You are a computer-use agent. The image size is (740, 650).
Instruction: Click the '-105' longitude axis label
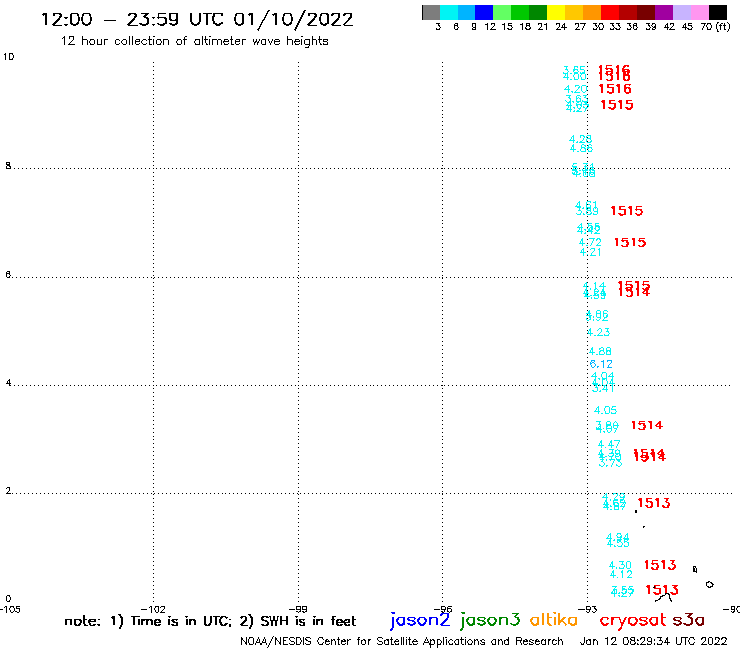click(x=10, y=609)
